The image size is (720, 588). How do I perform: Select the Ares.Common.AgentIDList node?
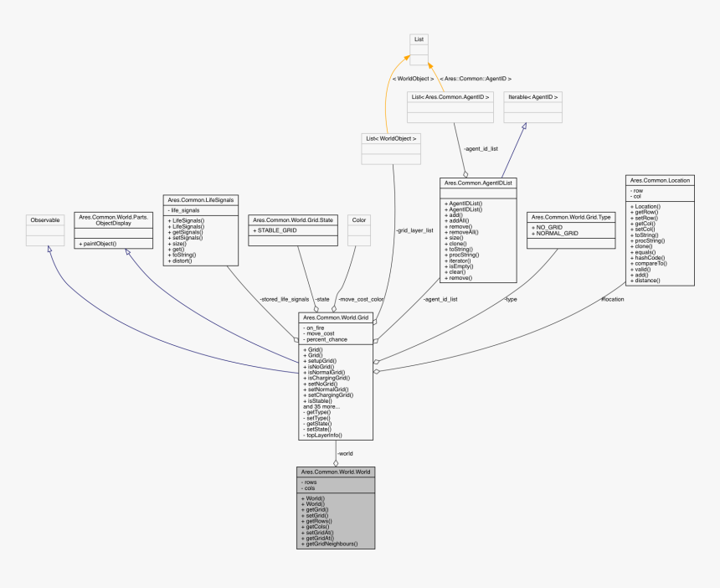coord(477,183)
